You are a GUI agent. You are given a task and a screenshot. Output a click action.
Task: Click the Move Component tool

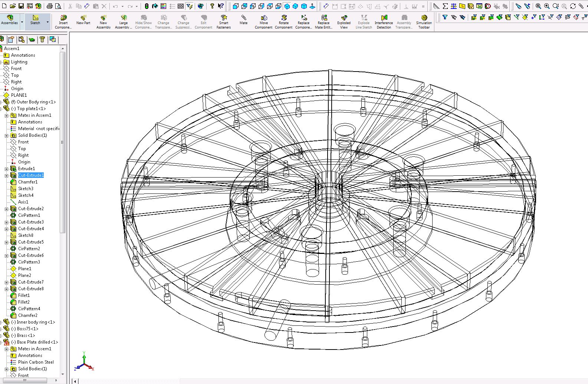[263, 22]
